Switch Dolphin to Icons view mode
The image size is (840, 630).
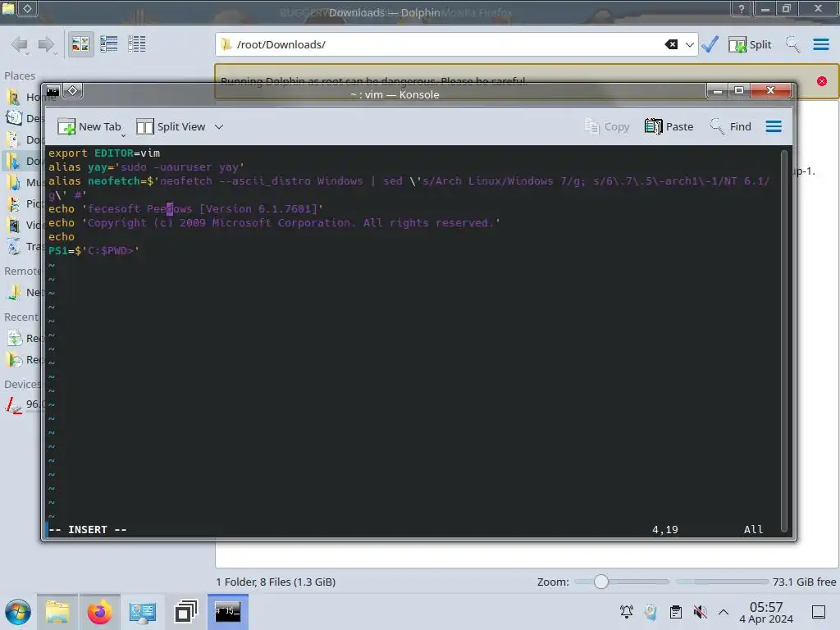pos(81,44)
